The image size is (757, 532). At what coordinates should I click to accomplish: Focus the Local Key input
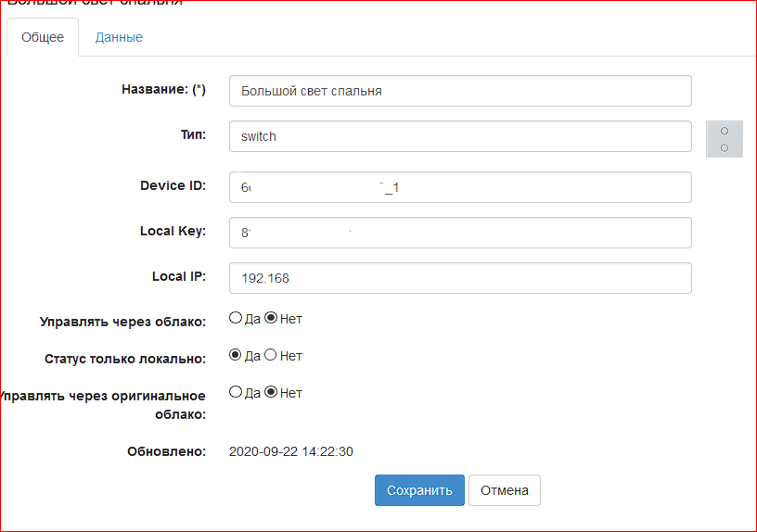tap(460, 233)
